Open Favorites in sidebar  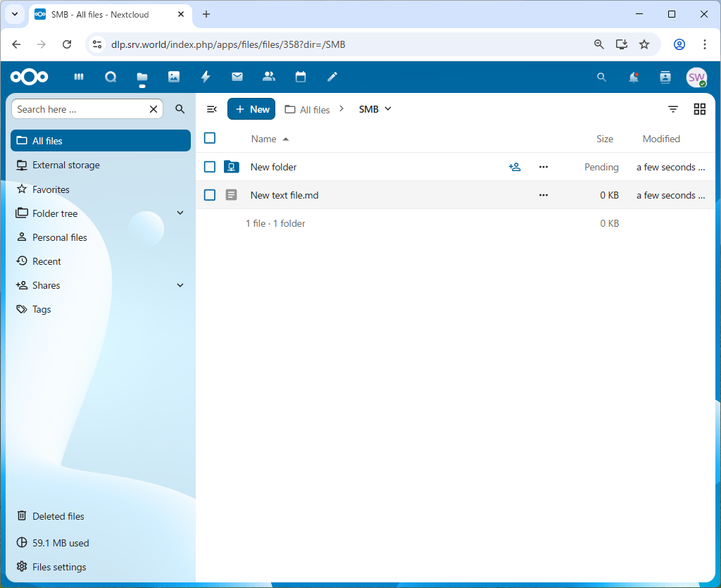101,189
